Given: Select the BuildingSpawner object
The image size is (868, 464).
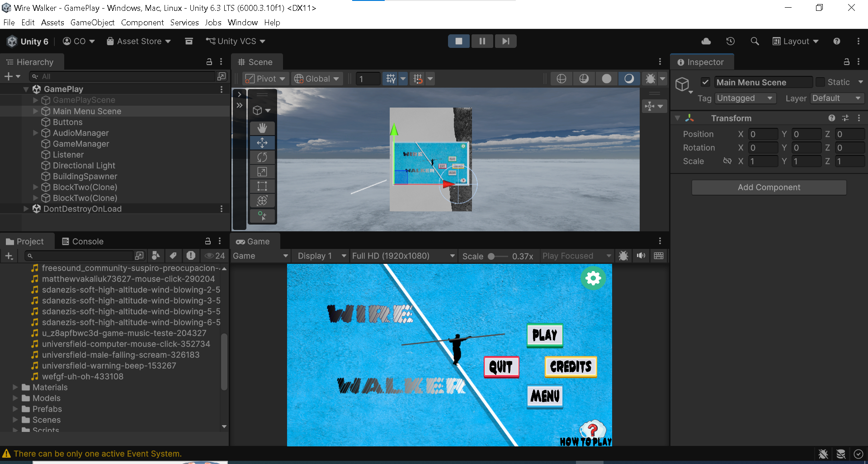Looking at the screenshot, I should point(85,176).
